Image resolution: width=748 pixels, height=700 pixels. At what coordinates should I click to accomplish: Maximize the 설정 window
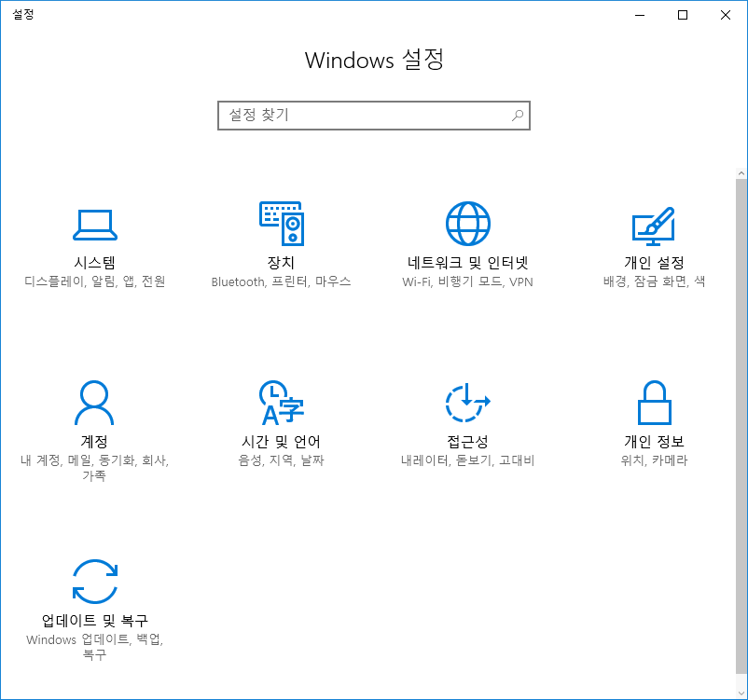[683, 15]
